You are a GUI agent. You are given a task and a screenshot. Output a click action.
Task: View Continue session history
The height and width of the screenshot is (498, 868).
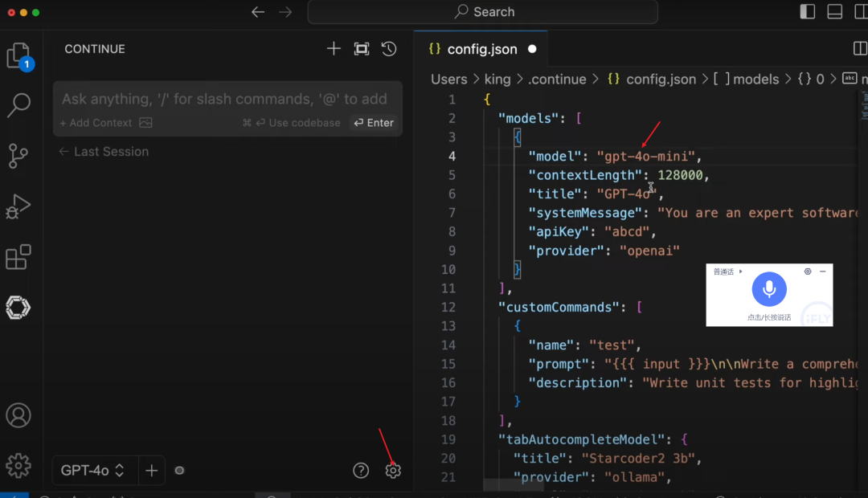click(x=389, y=48)
